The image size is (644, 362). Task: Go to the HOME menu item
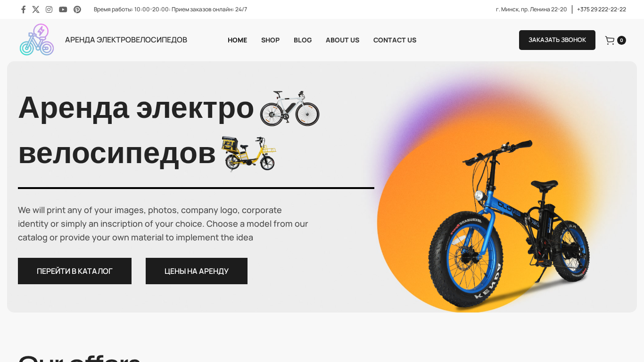click(x=237, y=40)
